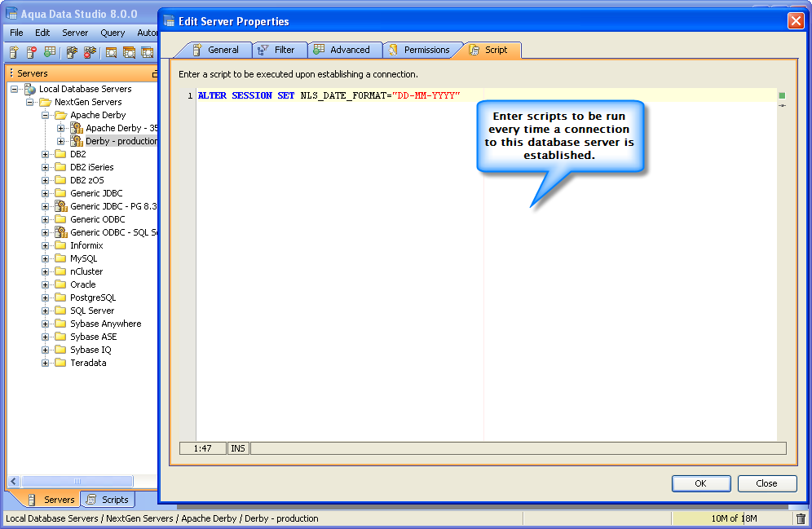Screen dimensions: 812x529
Task: Click the MySQL folder icon
Action: (x=60, y=258)
